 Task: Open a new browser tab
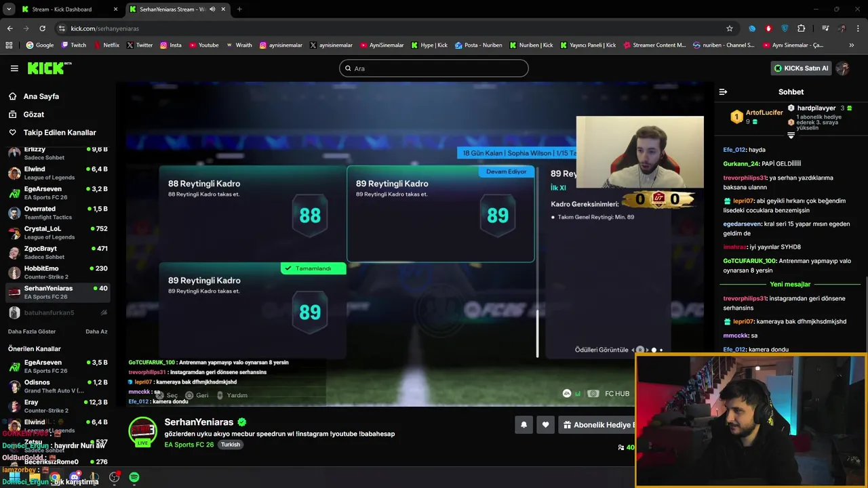(239, 9)
